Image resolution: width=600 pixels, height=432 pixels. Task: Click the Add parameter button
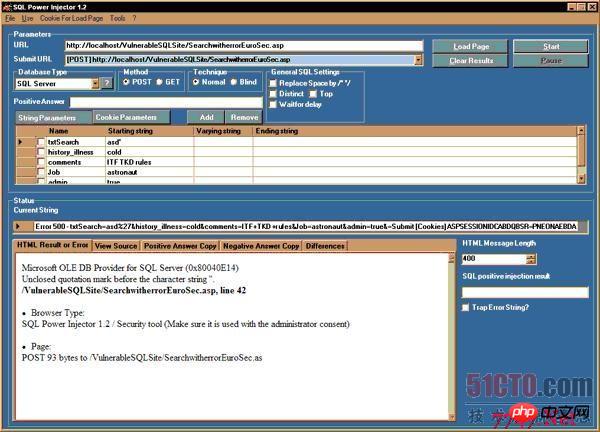(x=206, y=117)
